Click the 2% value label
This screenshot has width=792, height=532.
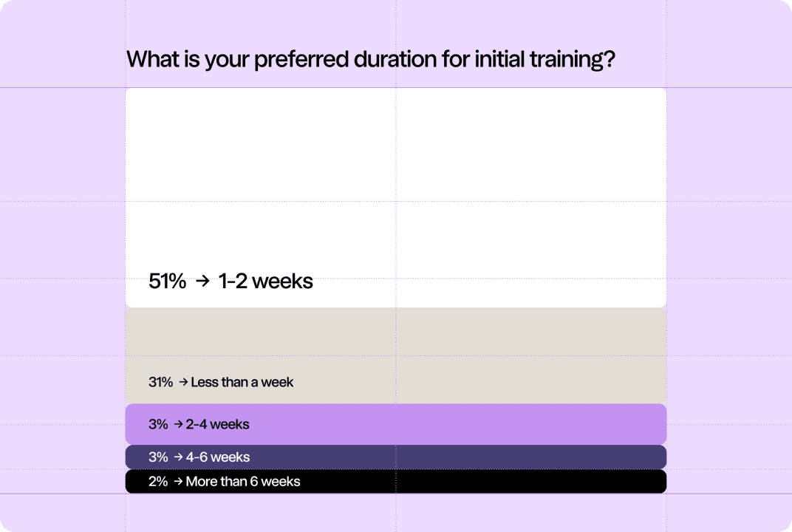[x=158, y=482]
